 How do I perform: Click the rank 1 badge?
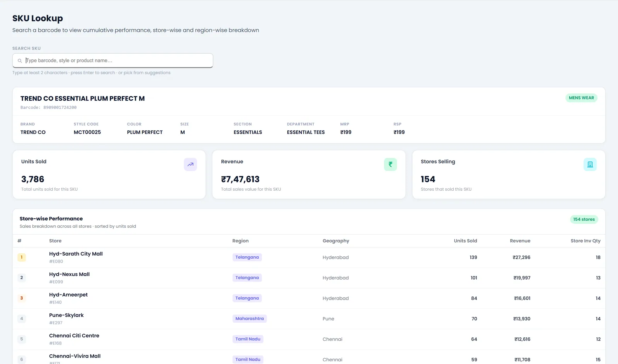coord(22,257)
